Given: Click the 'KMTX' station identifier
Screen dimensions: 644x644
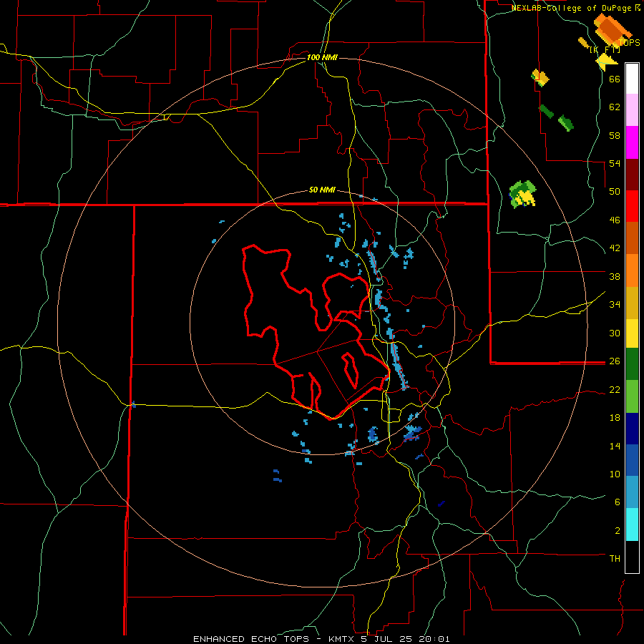Looking at the screenshot, I should (x=341, y=639).
